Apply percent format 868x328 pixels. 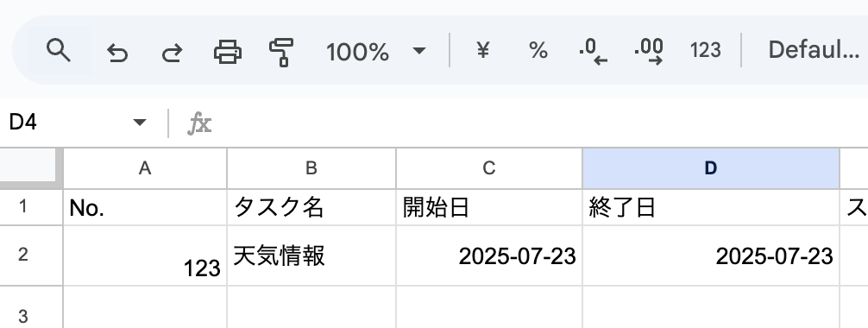[x=538, y=50]
